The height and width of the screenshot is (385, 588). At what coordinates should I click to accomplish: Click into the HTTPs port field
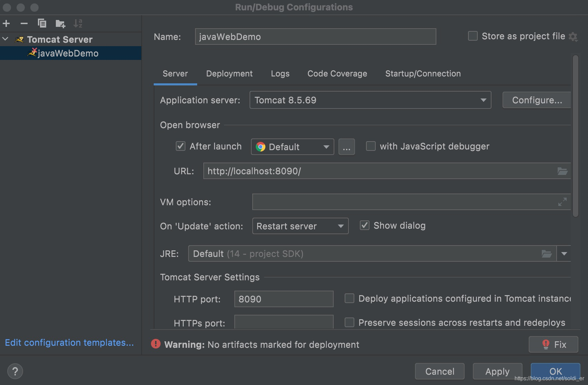[284, 322]
